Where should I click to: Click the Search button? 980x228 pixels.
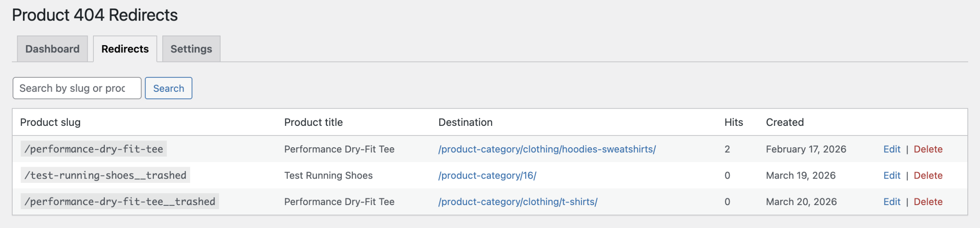tap(168, 88)
